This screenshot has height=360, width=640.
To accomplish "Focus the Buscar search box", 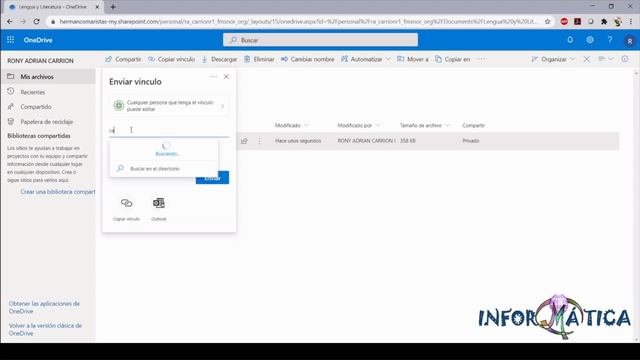I will 320,40.
